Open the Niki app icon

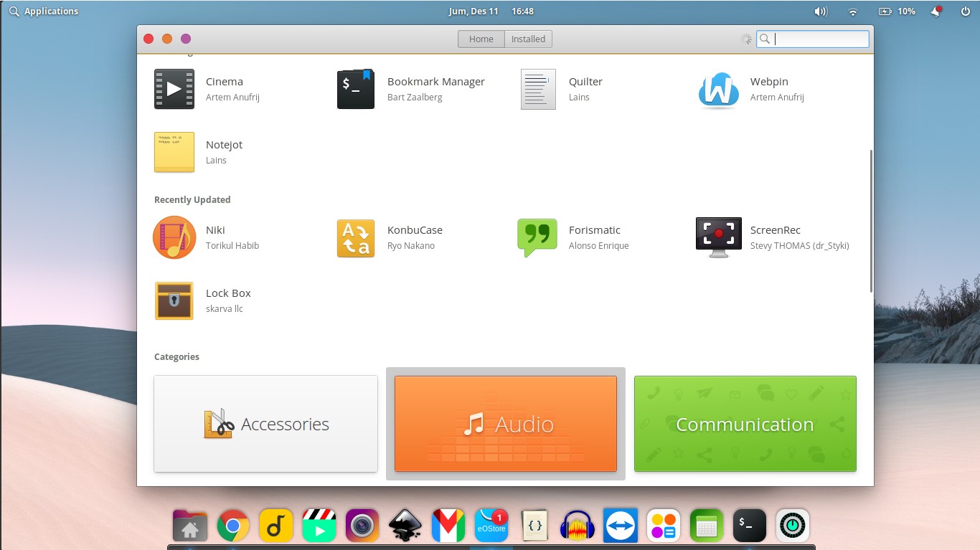click(x=174, y=237)
